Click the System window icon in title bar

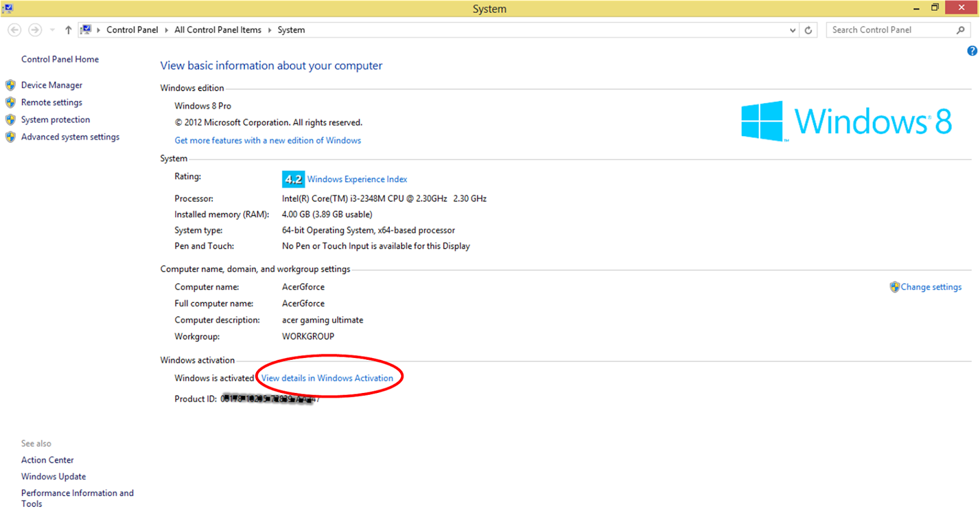click(8, 8)
